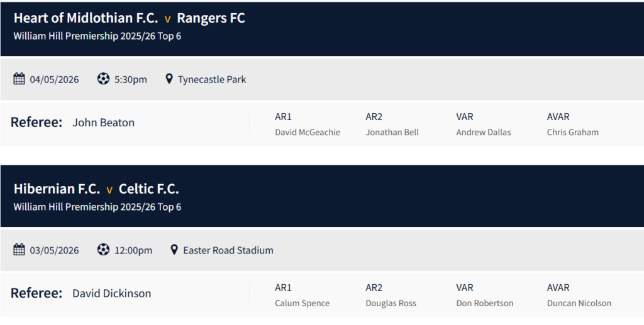This screenshot has width=644, height=325.
Task: Open Rangers FC team name
Action: [x=211, y=18]
